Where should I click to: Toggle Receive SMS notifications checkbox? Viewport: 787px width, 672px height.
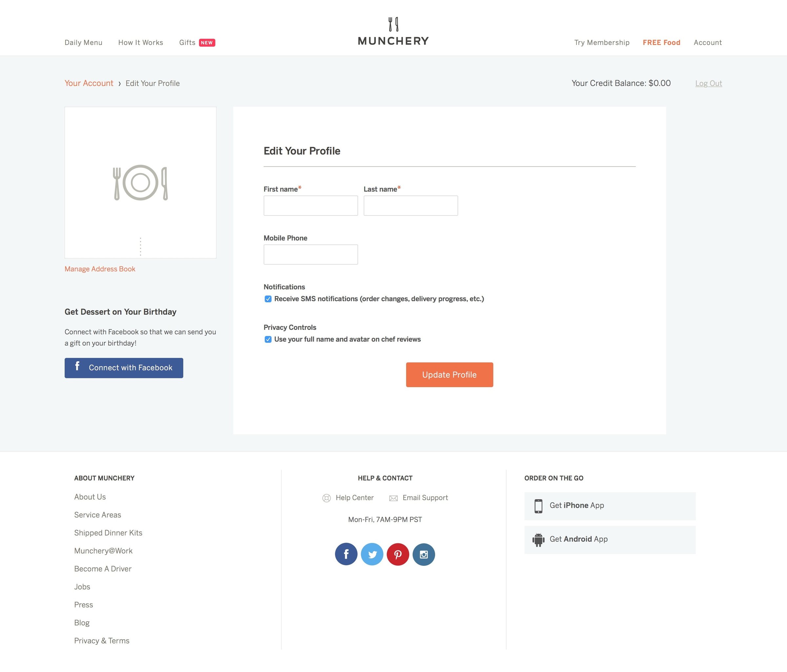pos(268,299)
